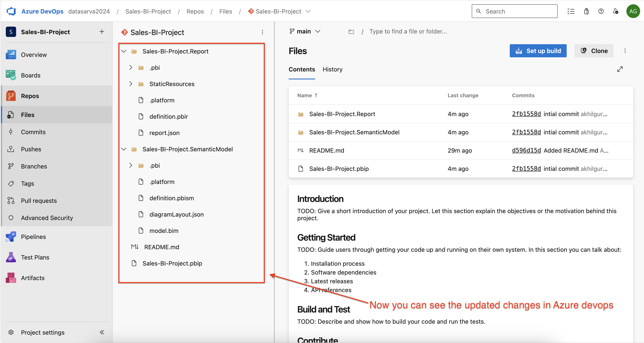The height and width of the screenshot is (343, 644).
Task: Open Sales-BI-Project.Report in the file table
Action: click(342, 114)
